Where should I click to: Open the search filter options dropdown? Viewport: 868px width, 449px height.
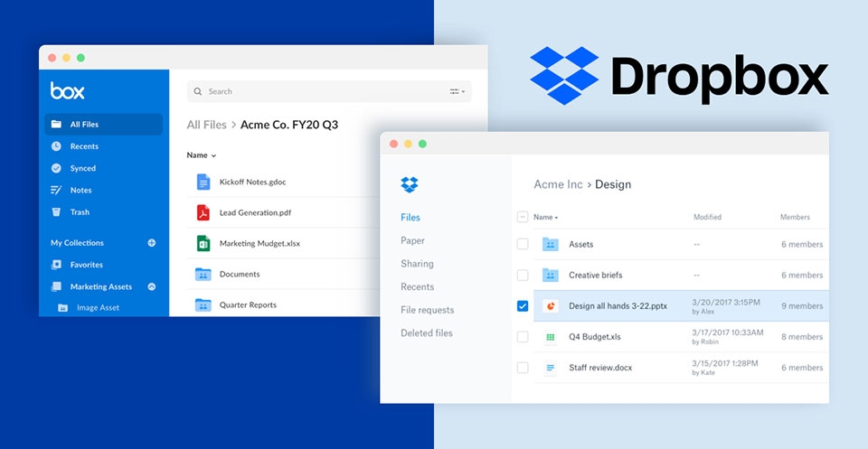click(x=458, y=91)
